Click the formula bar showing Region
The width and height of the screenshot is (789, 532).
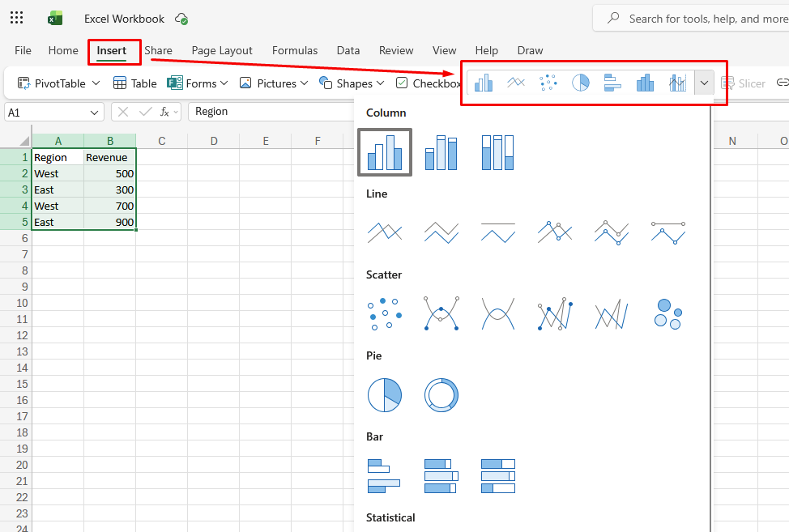click(x=271, y=112)
